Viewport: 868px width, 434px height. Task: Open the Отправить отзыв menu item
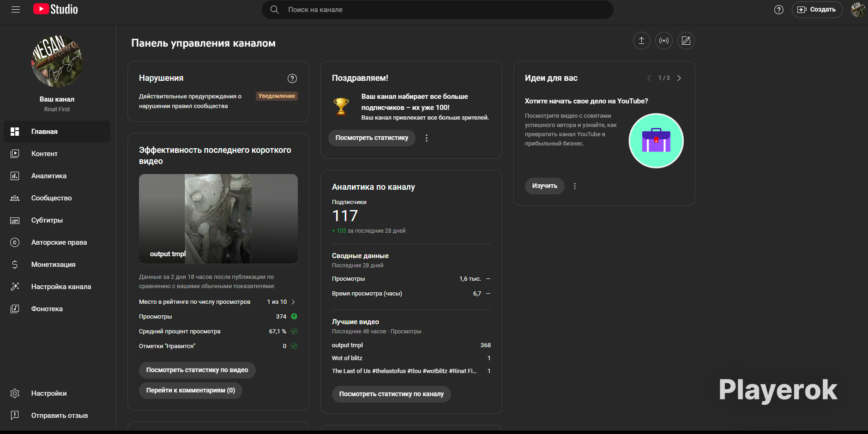click(57, 416)
